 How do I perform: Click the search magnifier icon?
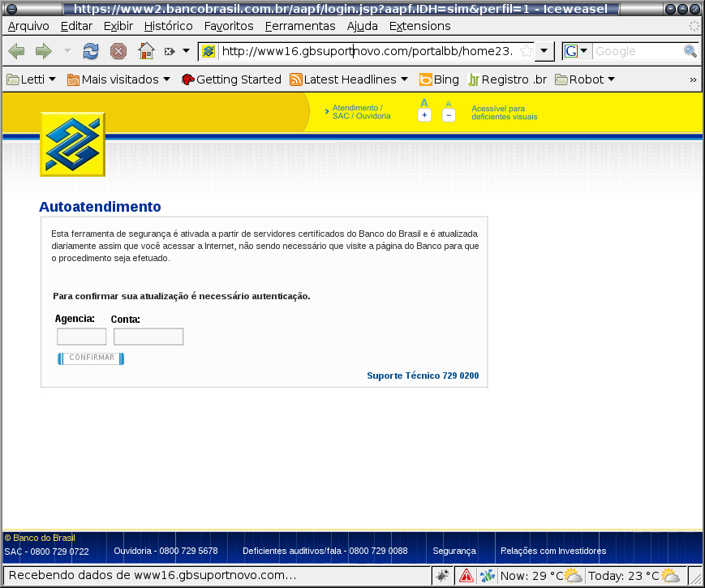tap(690, 51)
